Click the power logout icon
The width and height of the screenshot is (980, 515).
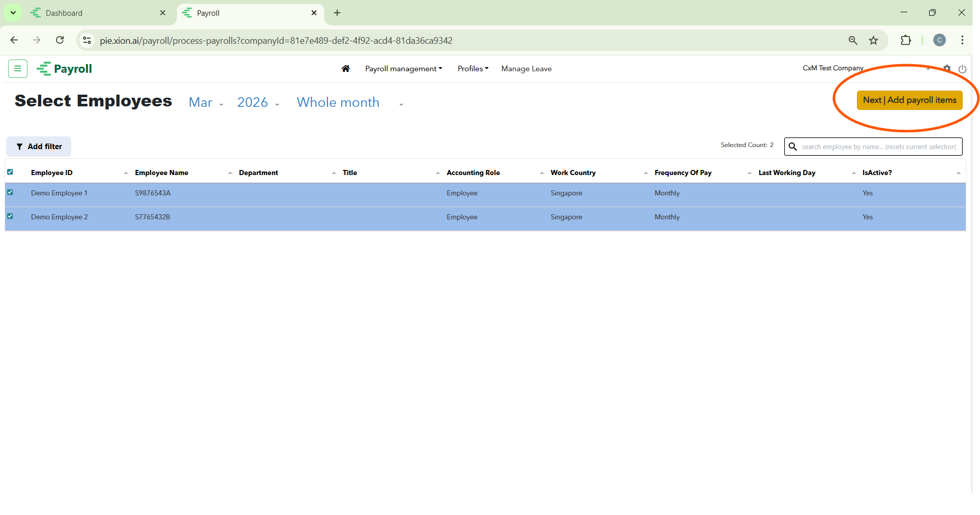click(x=962, y=69)
